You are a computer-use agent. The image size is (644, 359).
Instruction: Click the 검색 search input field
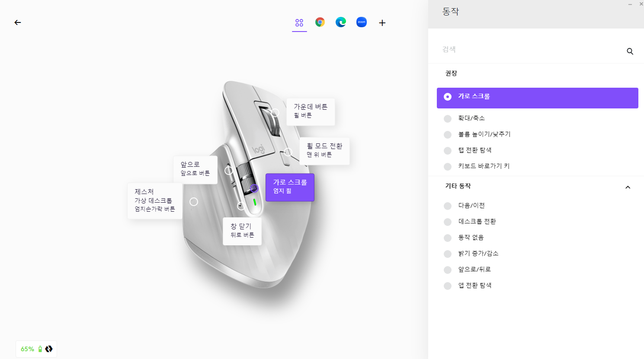click(497, 49)
